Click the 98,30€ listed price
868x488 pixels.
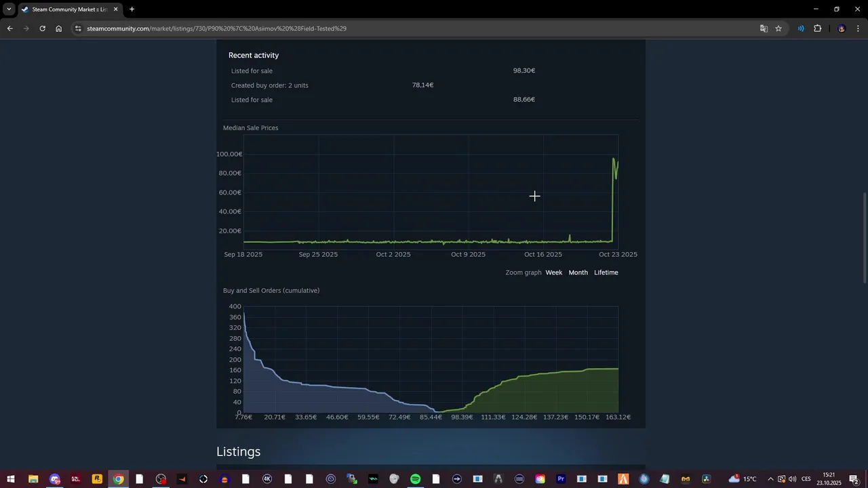(524, 70)
